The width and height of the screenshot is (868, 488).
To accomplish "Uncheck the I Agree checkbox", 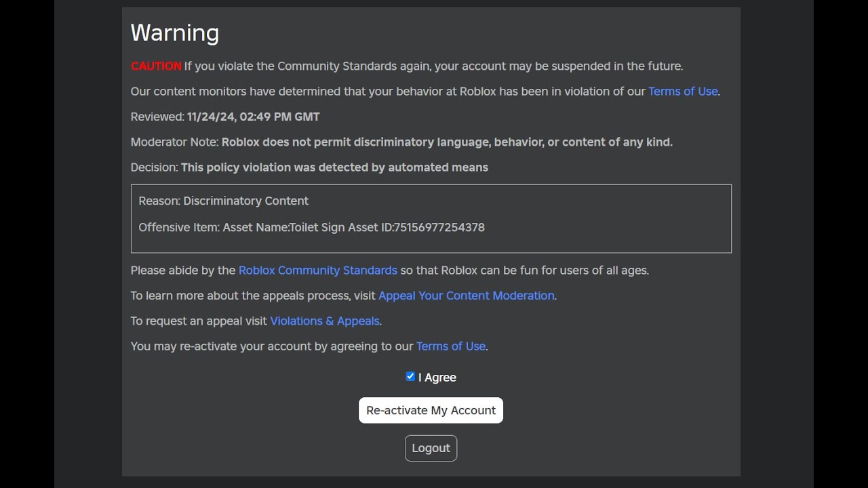I will (410, 377).
